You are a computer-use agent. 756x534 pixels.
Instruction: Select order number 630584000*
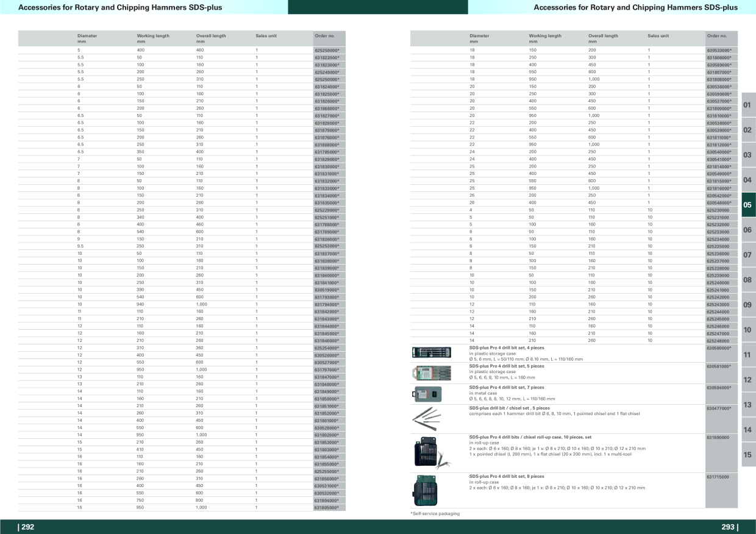point(719,388)
